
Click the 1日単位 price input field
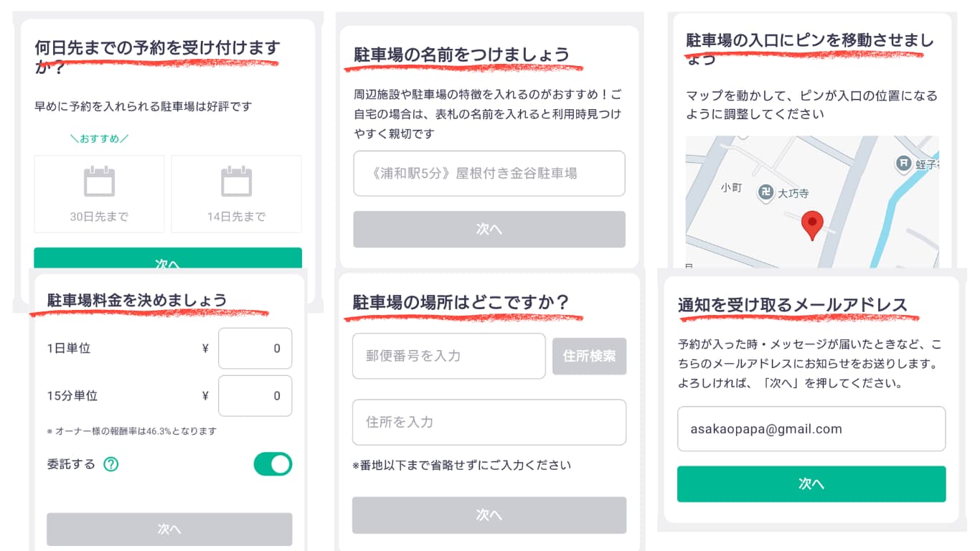[255, 349]
